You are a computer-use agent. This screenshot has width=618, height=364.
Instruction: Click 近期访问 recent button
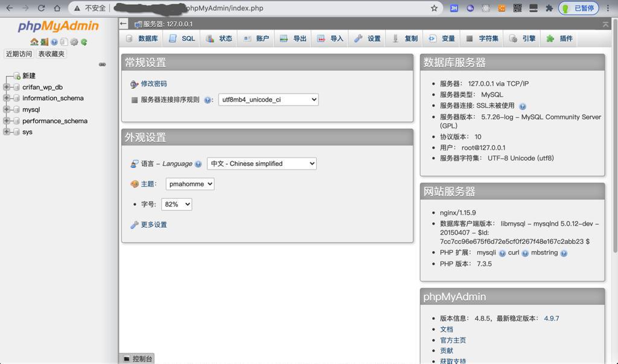click(19, 54)
